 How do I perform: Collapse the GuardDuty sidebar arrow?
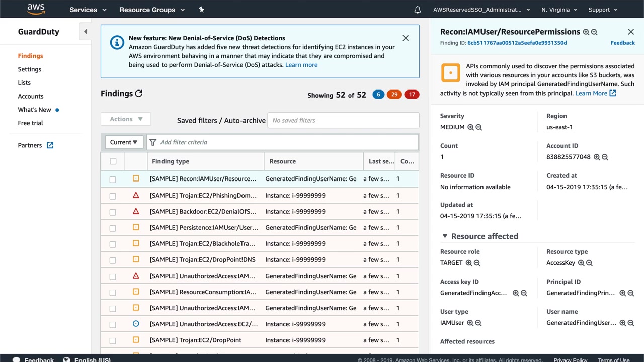pos(86,32)
